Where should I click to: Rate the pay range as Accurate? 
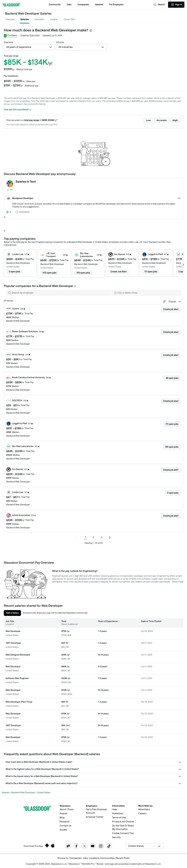(x=161, y=120)
